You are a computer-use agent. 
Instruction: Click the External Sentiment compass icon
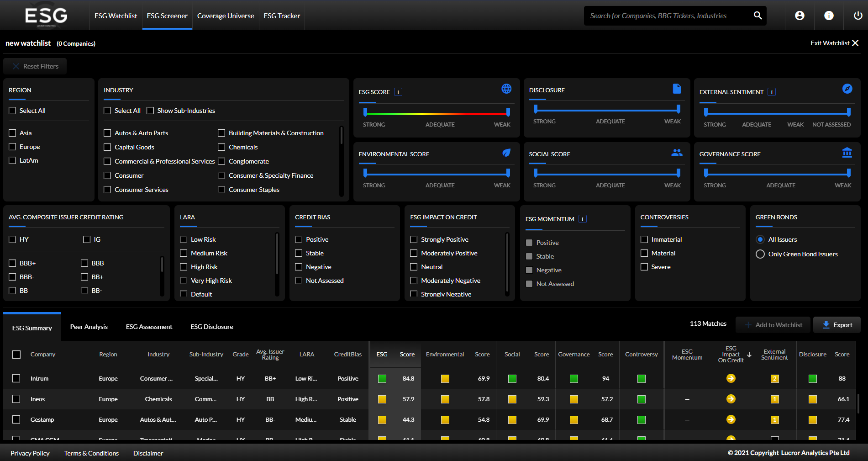click(x=847, y=89)
